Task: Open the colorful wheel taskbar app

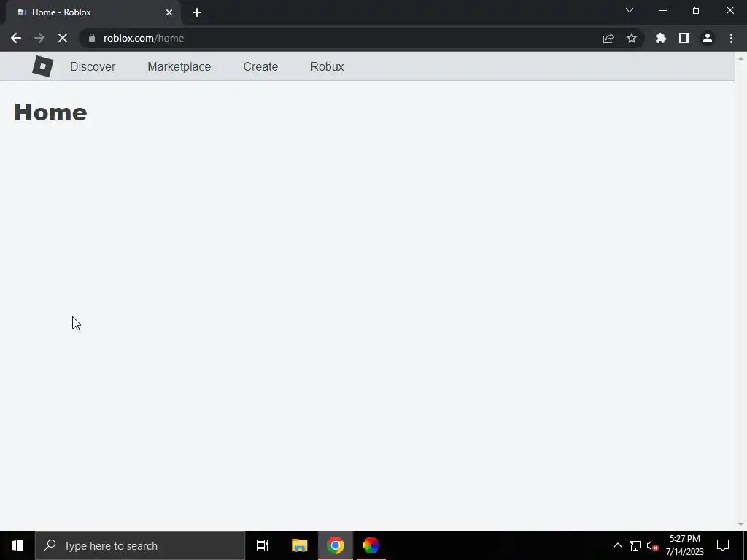Action: [371, 545]
